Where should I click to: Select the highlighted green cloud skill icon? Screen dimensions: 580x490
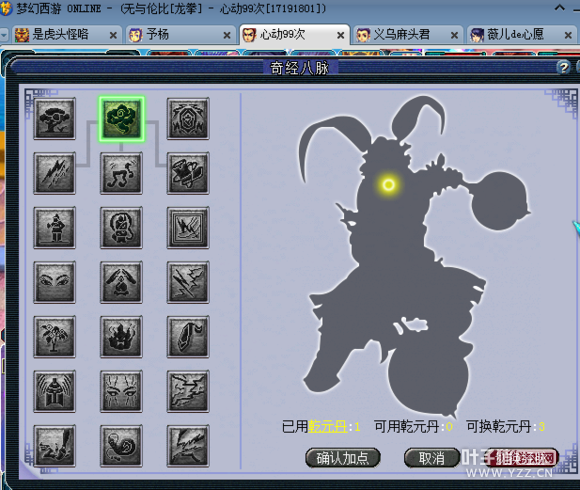click(x=121, y=119)
